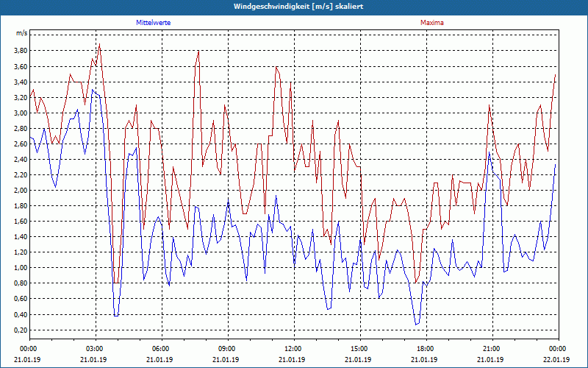Click the "3,00" y-axis value
Image resolution: width=588 pixels, height=368 pixels.
pos(21,113)
